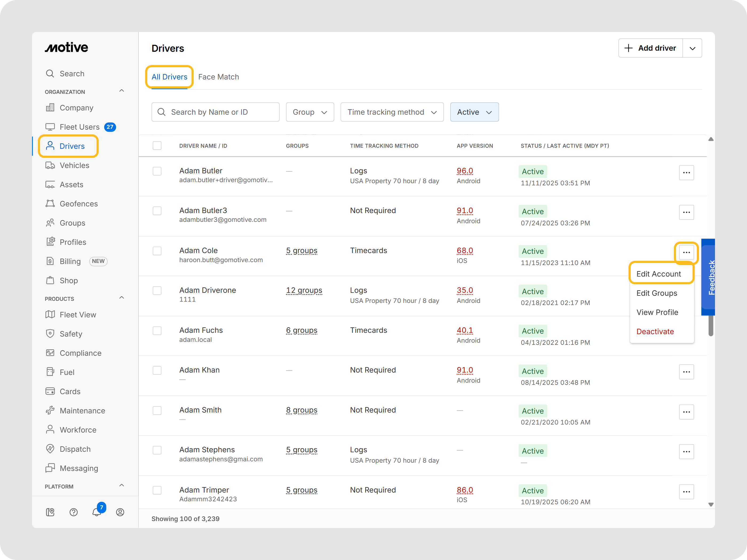
Task: Open Maintenance wrench icon
Action: (x=50, y=410)
